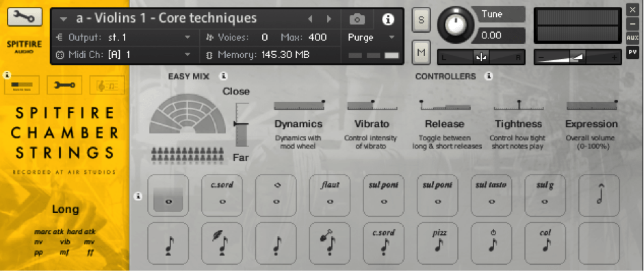This screenshot has width=644, height=271.
Task: Click the Tune value 0.00 field
Action: tap(502, 36)
